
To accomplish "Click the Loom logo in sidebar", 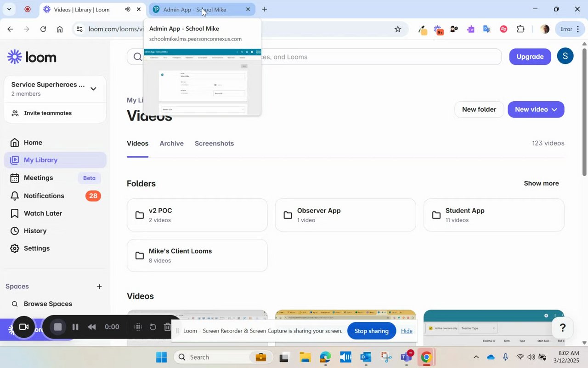I will tap(32, 57).
